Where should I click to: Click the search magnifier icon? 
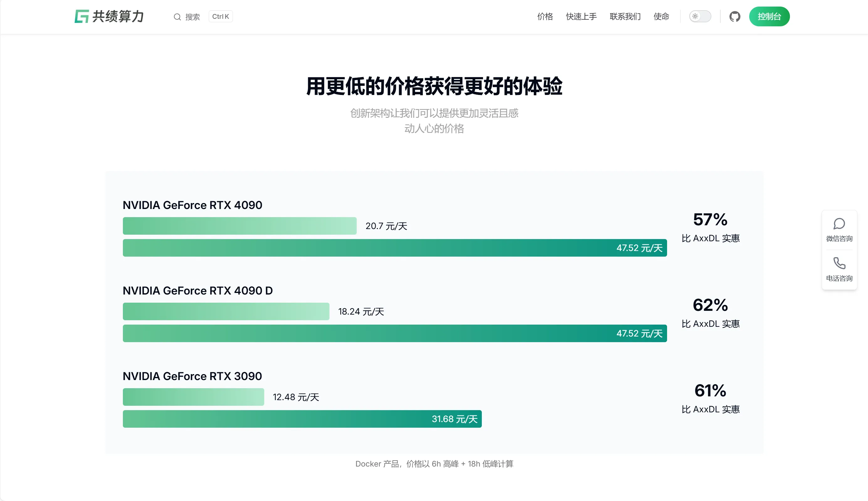point(177,17)
